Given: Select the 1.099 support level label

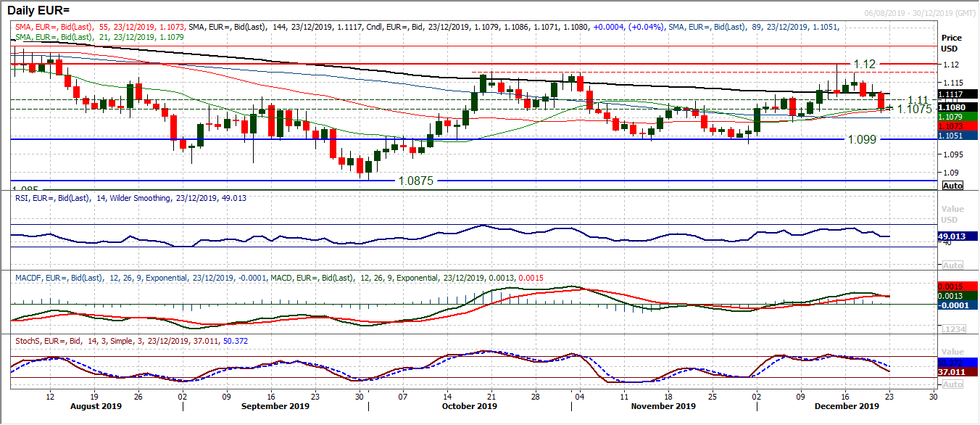Looking at the screenshot, I should click(862, 139).
